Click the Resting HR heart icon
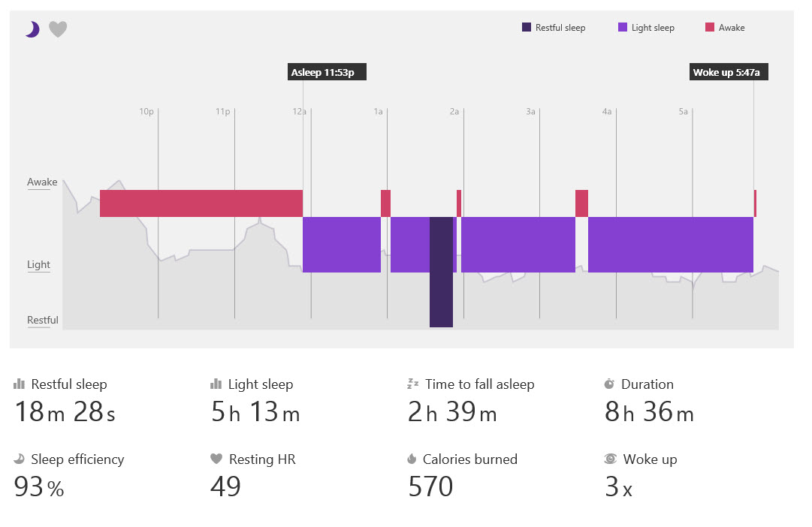This screenshot has width=812, height=527. click(x=216, y=459)
